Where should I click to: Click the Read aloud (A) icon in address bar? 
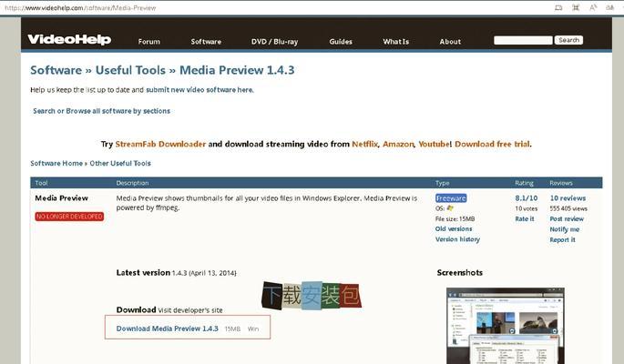coord(593,7)
